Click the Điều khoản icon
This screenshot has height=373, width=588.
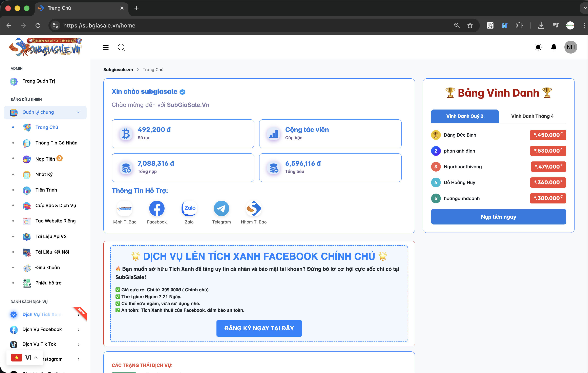coord(27,268)
